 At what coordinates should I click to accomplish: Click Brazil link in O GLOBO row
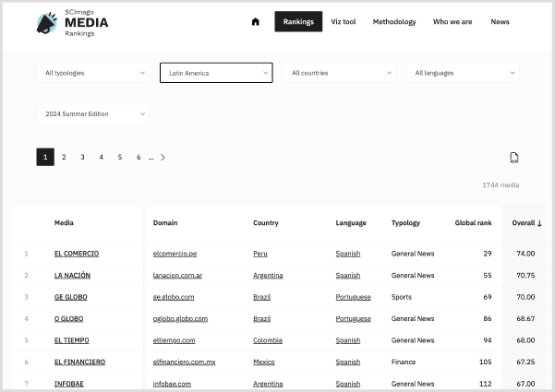click(262, 318)
